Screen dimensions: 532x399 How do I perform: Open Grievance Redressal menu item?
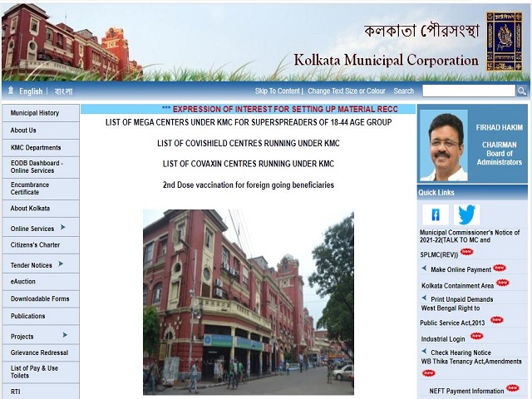pyautogui.click(x=41, y=352)
